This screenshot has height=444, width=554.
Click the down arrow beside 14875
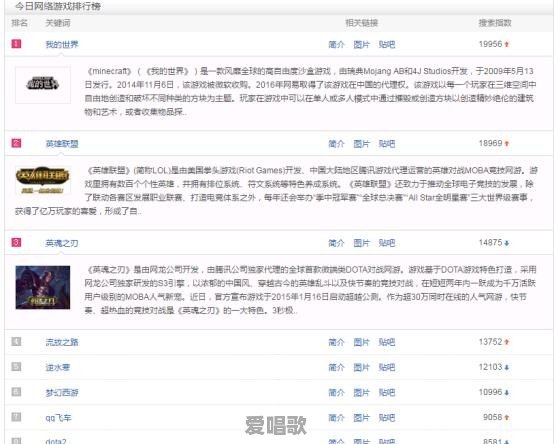pos(507,243)
